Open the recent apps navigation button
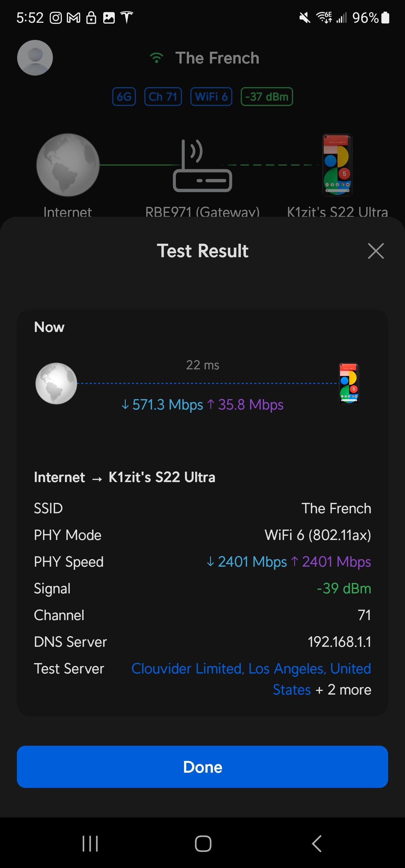Image resolution: width=405 pixels, height=868 pixels. pyautogui.click(x=90, y=844)
